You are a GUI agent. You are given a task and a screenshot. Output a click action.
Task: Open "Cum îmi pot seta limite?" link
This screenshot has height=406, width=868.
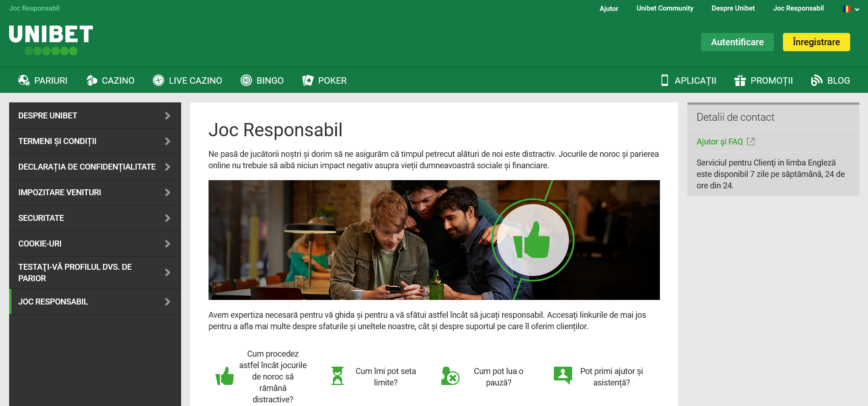(x=386, y=377)
